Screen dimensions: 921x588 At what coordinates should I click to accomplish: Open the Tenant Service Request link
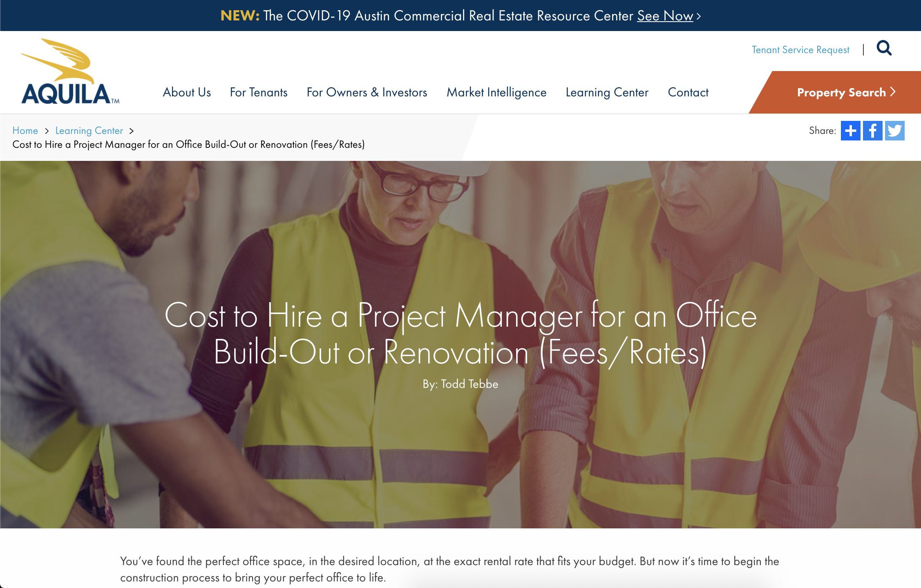(x=800, y=50)
